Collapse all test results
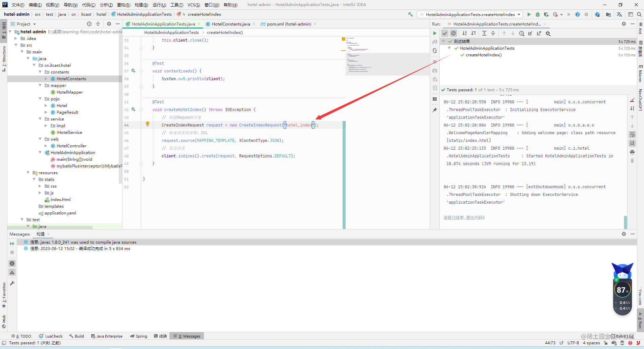Viewport: 644px width, 349px height. pos(493,33)
